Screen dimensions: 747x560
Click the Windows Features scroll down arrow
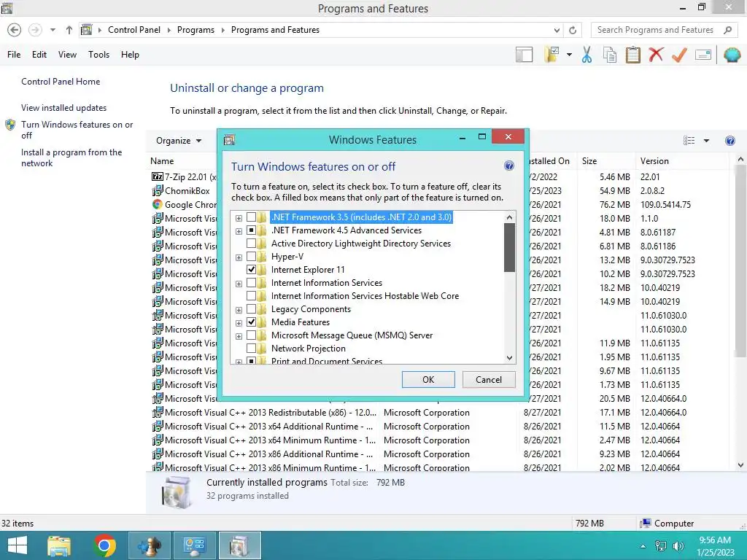point(509,357)
